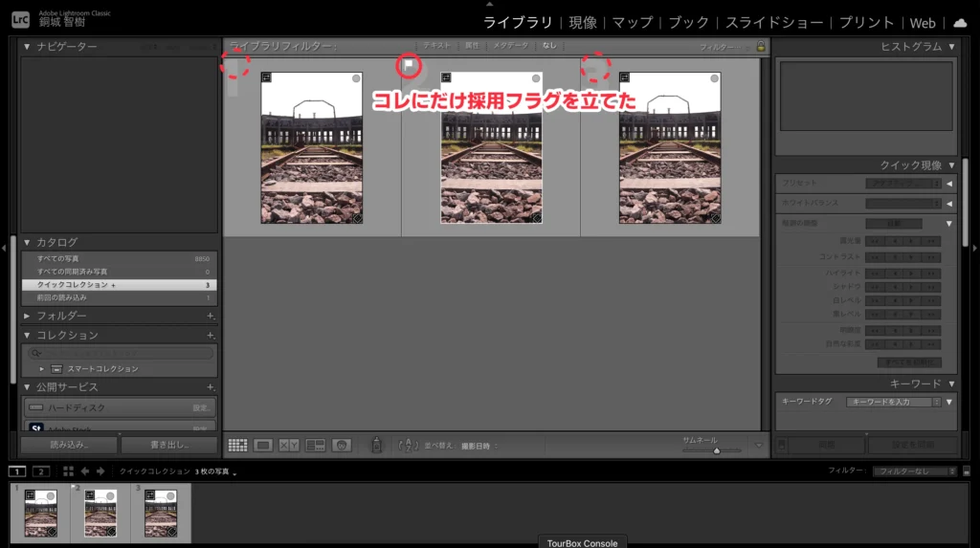The height and width of the screenshot is (548, 980).
Task: Click the 設定を同期 button
Action: tap(912, 445)
